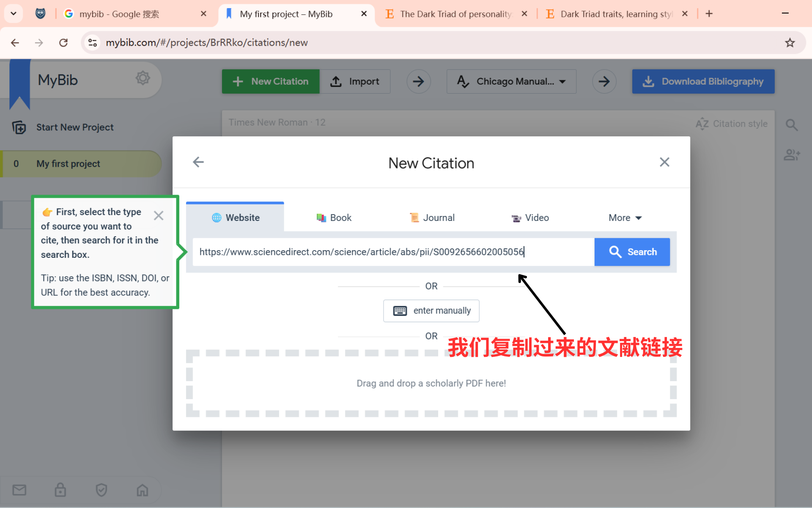
Task: Dismiss the green tip popup
Action: point(159,215)
